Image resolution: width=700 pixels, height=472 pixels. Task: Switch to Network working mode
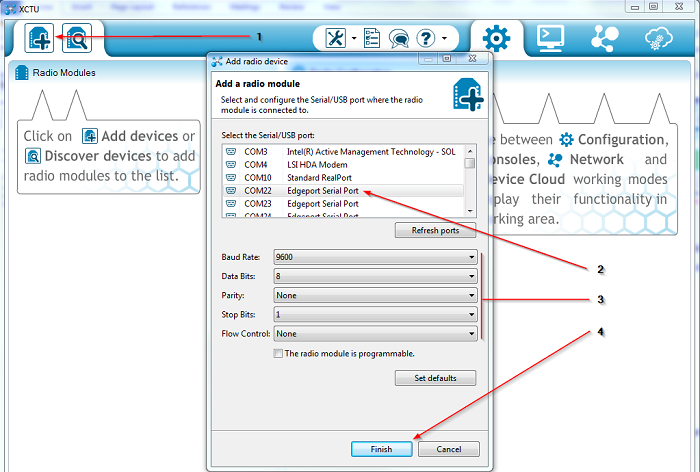605,38
